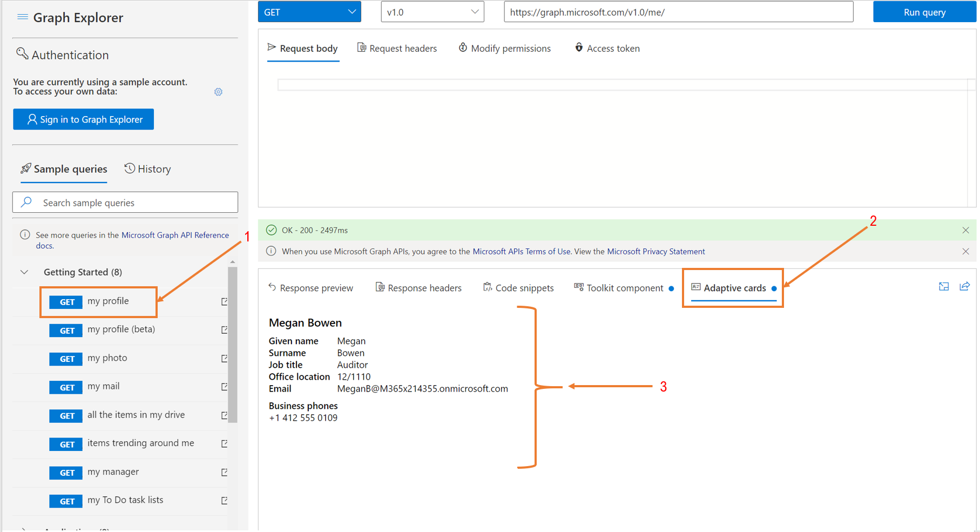Collapse the Getting Started (8) category

tap(24, 272)
